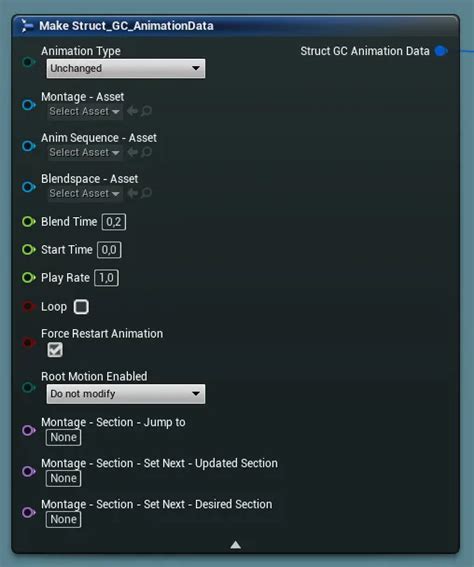Viewport: 474px width, 567px height.
Task: Uncheck the Force Restart Animation checkbox
Action: pos(55,350)
